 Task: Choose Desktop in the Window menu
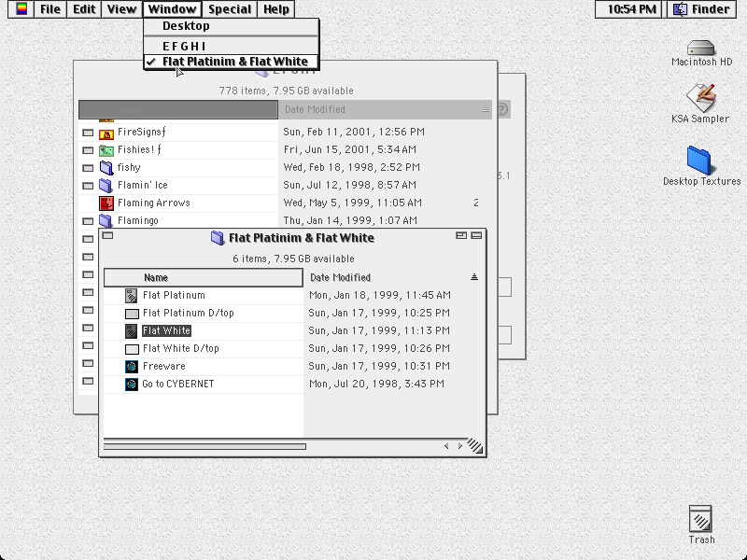click(x=231, y=26)
